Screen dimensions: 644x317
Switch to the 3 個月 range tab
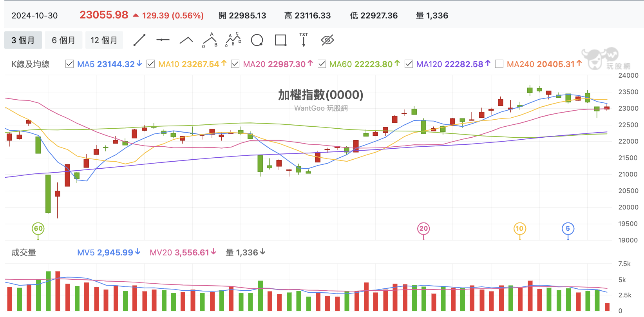coord(23,40)
